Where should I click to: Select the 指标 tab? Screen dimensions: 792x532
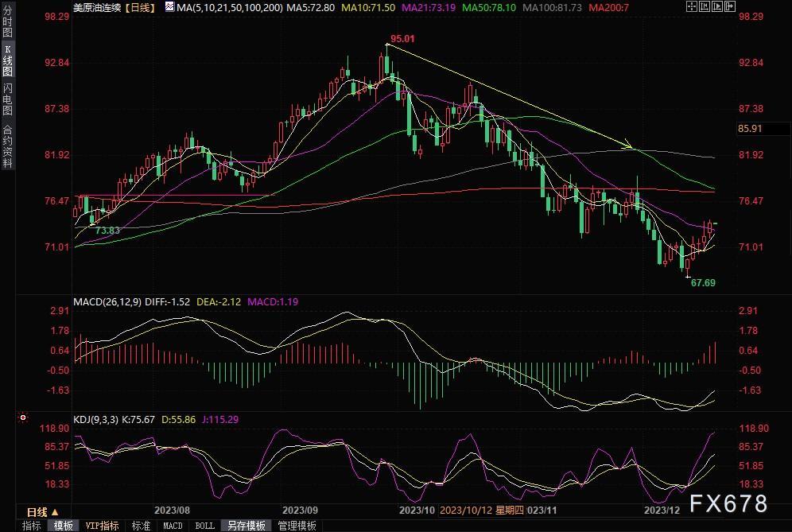tap(31, 526)
